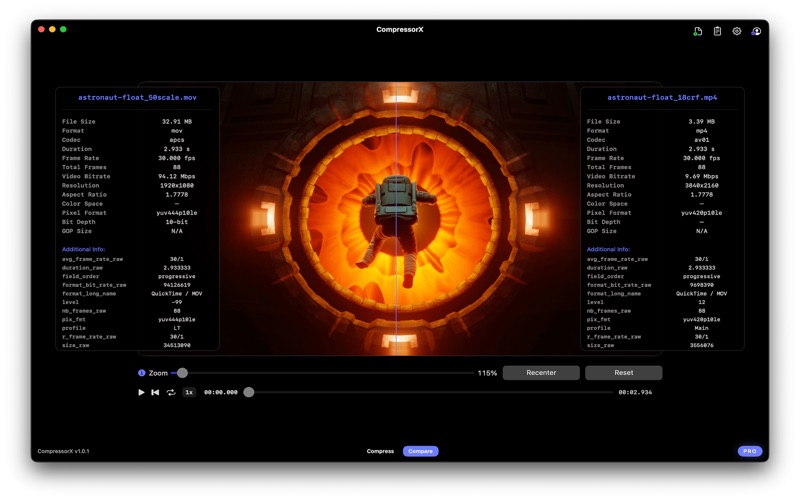Click the 10-bit Bit Depth value
This screenshot has height=500, width=800.
click(x=177, y=222)
